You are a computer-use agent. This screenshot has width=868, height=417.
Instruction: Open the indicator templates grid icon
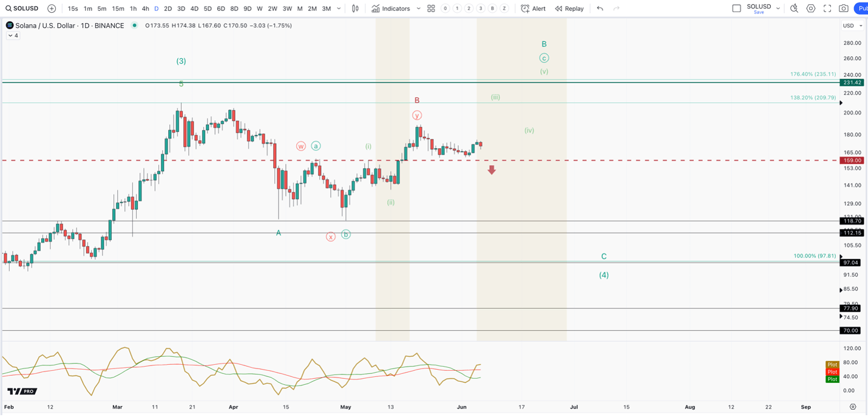pos(431,8)
